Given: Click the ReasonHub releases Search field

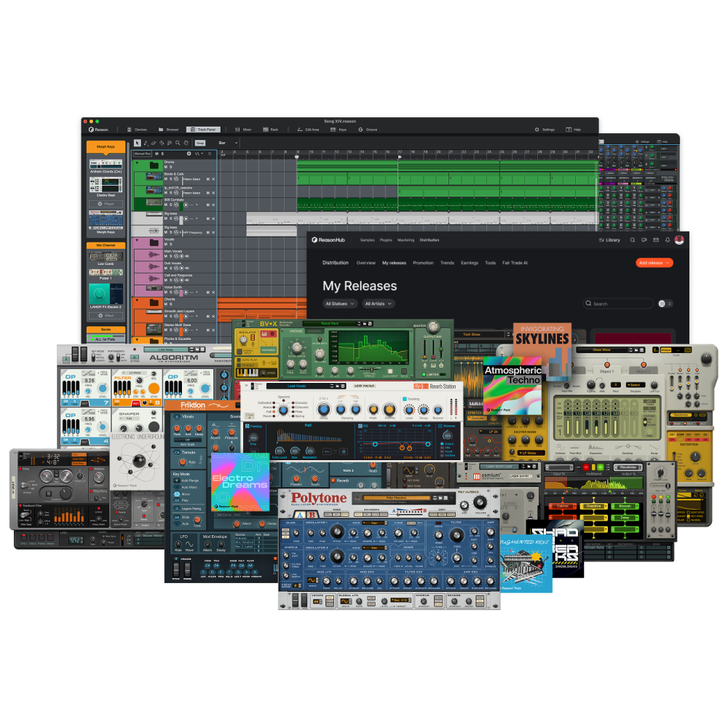Looking at the screenshot, I should pos(618,304).
